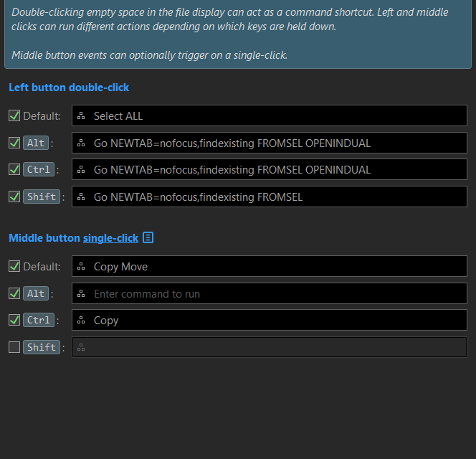
Task: Toggle Shift checkbox for left double-click
Action: pyautogui.click(x=14, y=197)
